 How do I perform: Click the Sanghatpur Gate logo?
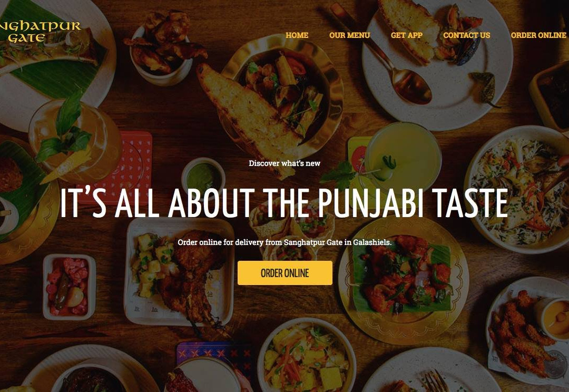click(40, 32)
